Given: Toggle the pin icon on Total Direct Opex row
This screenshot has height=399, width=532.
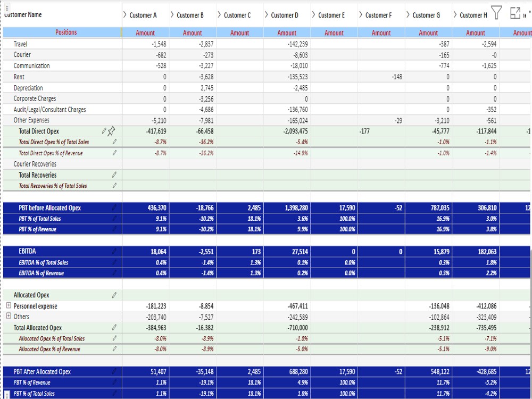Looking at the screenshot, I should point(113,130).
